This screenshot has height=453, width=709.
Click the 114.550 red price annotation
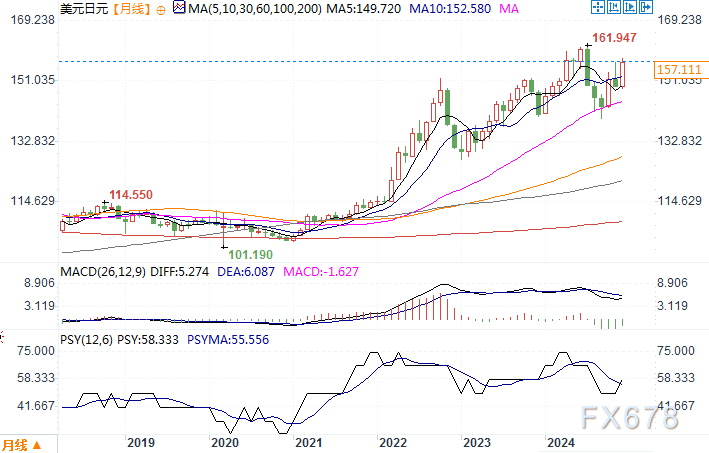click(130, 194)
